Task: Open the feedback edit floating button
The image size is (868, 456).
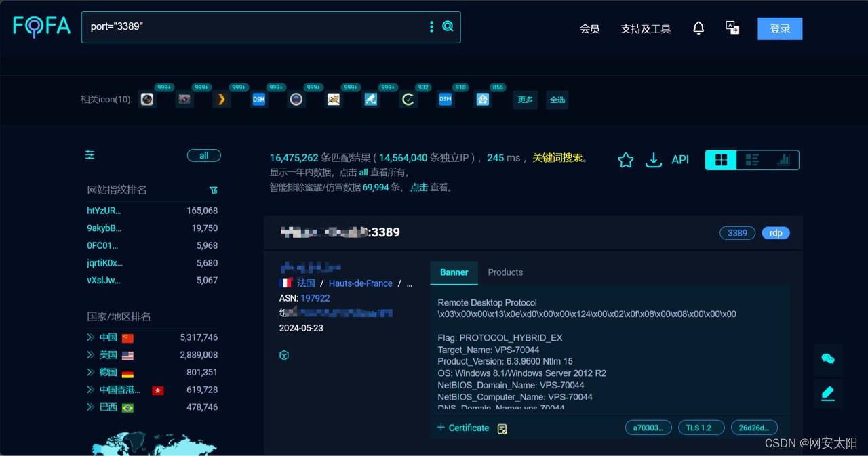Action: tap(828, 393)
